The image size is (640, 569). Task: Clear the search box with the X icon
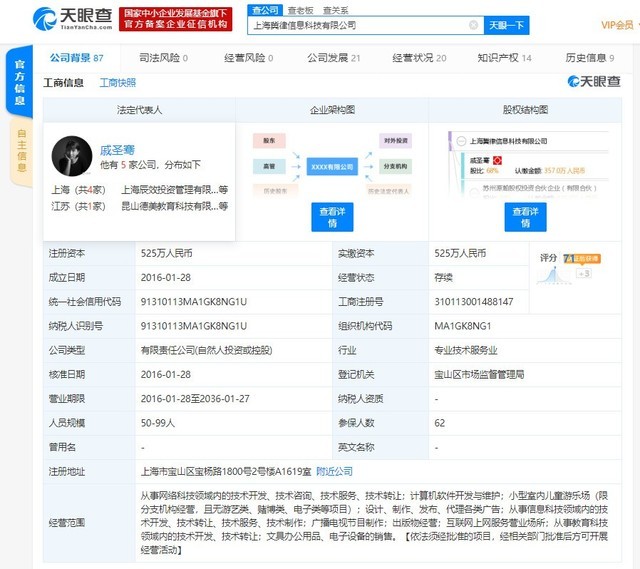coord(473,25)
